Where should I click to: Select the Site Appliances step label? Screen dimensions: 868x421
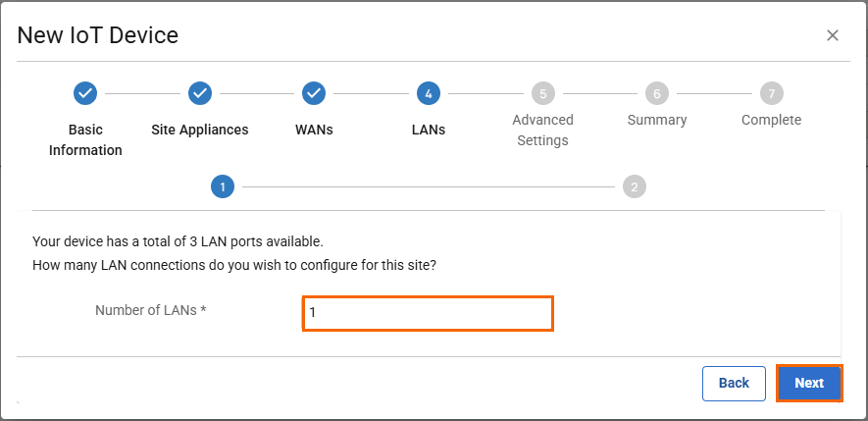[x=199, y=130]
